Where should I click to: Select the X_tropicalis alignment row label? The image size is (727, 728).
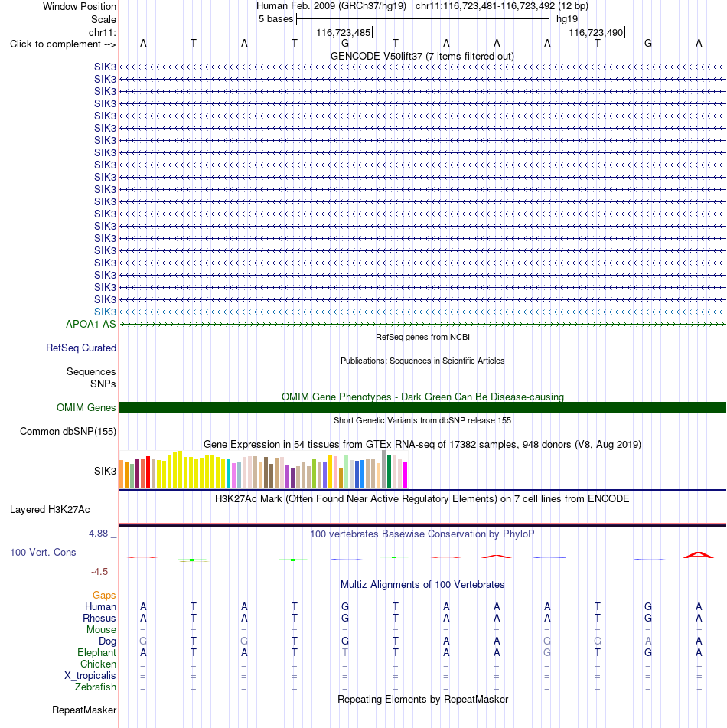90,675
